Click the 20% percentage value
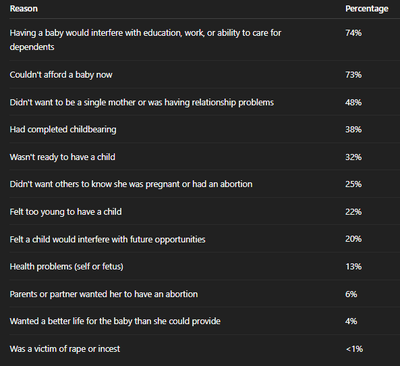The height and width of the screenshot is (366, 400). [x=353, y=239]
